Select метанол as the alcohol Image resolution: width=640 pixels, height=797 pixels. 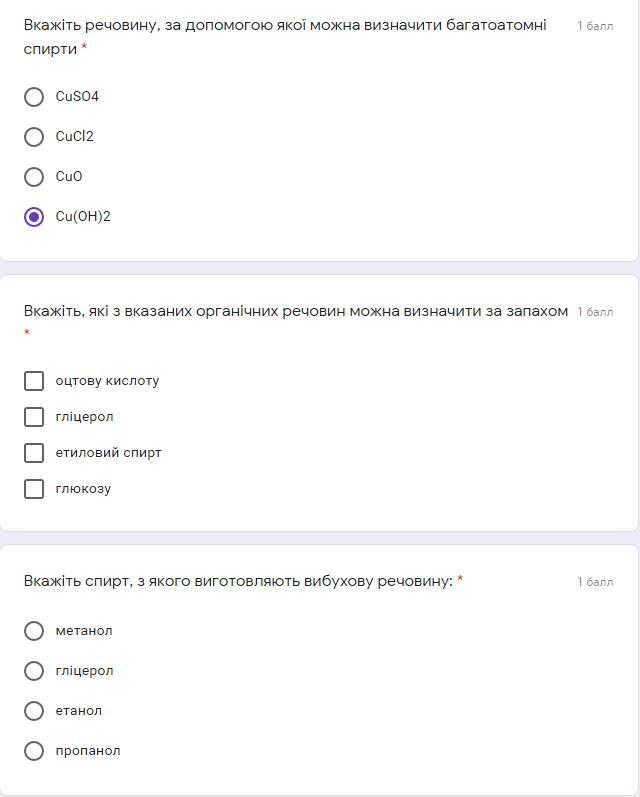coord(34,631)
